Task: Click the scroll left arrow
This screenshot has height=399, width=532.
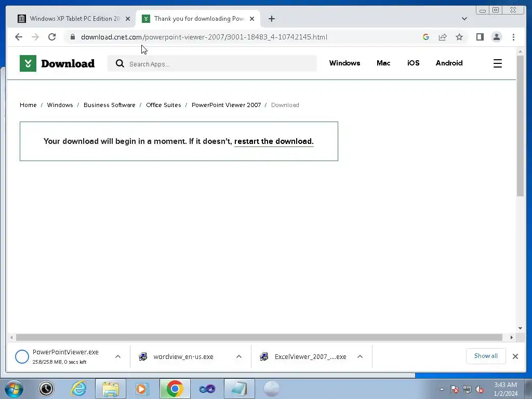Action: pos(11,337)
